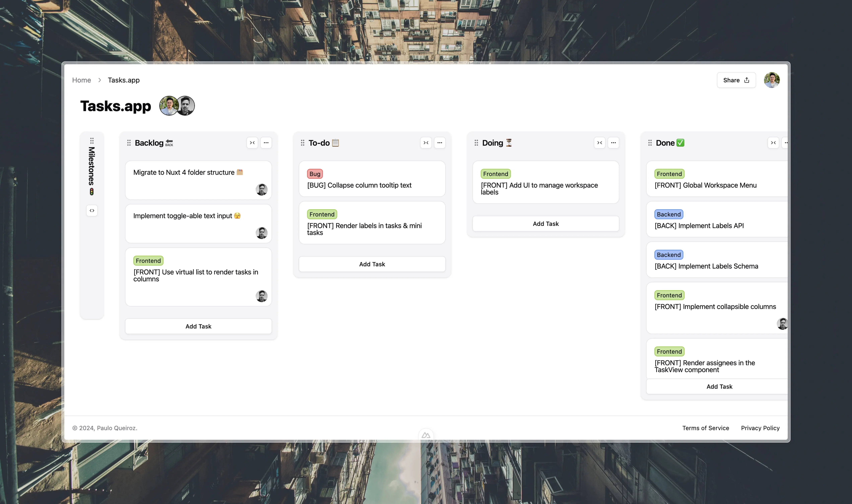Click the code icon on the Milestones column
Viewport: 852px width, 504px height.
(x=92, y=210)
